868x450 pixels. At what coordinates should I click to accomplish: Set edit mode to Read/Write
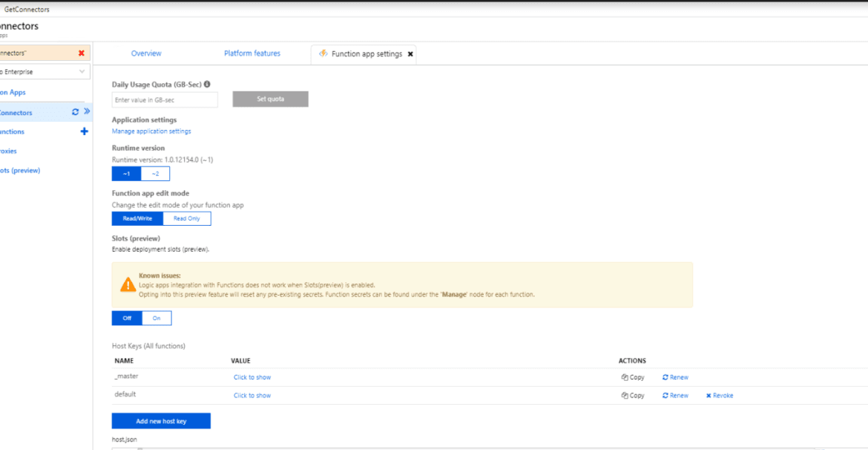pos(137,219)
